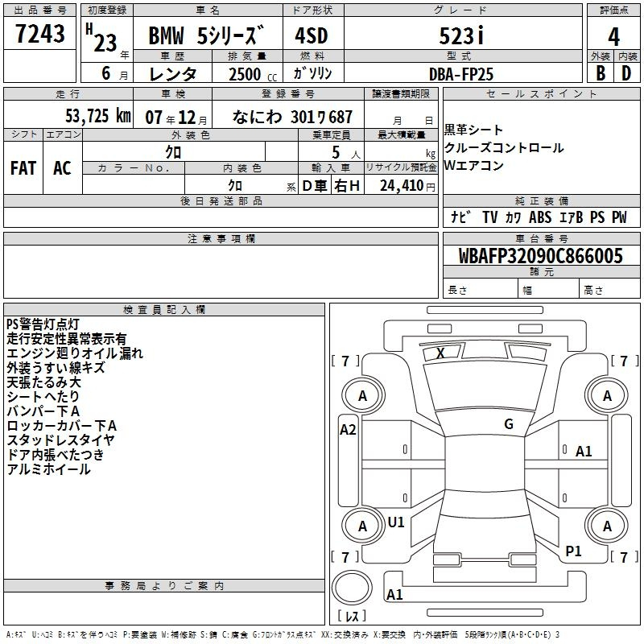Click the top-left wheel circle marked A
The width and height of the screenshot is (644, 644).
(362, 395)
